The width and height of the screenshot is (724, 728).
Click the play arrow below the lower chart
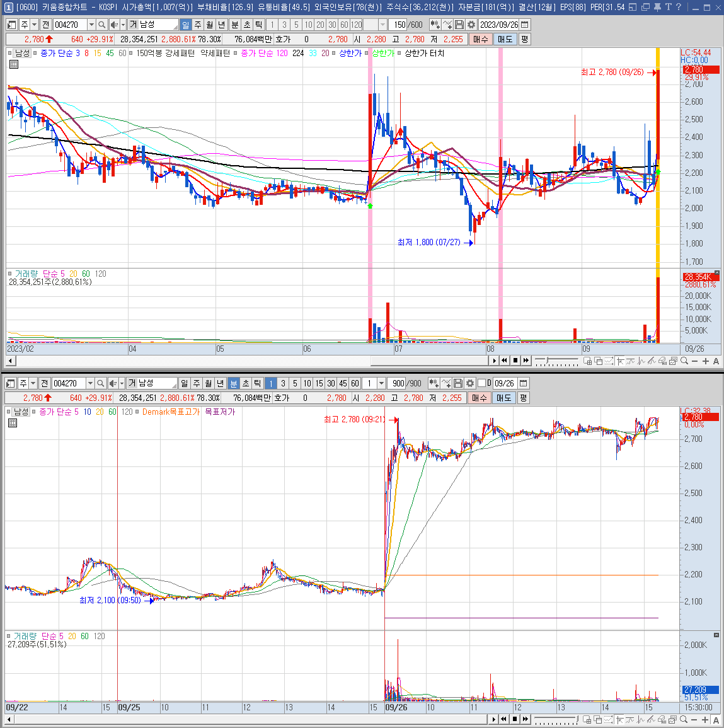click(493, 719)
